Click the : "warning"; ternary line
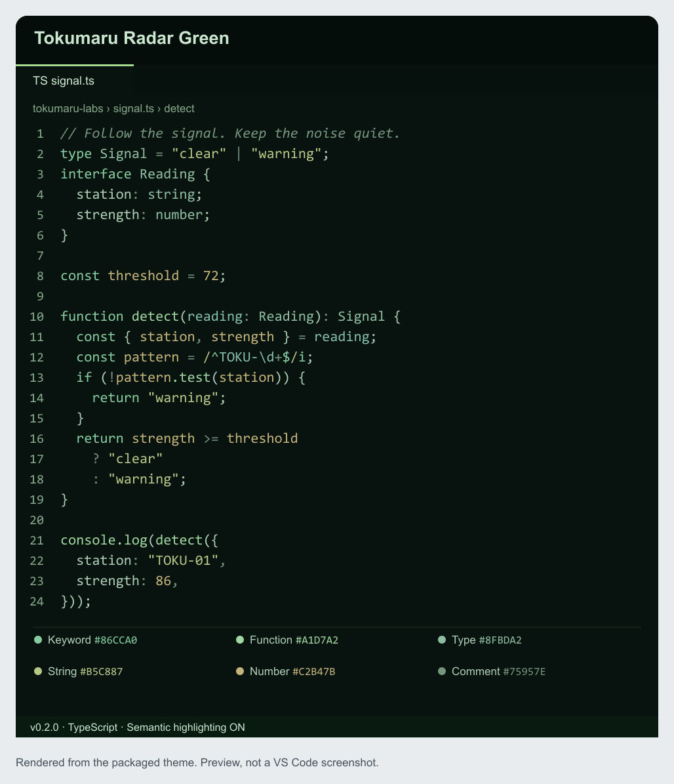Viewport: 674px width, 784px height. [140, 480]
